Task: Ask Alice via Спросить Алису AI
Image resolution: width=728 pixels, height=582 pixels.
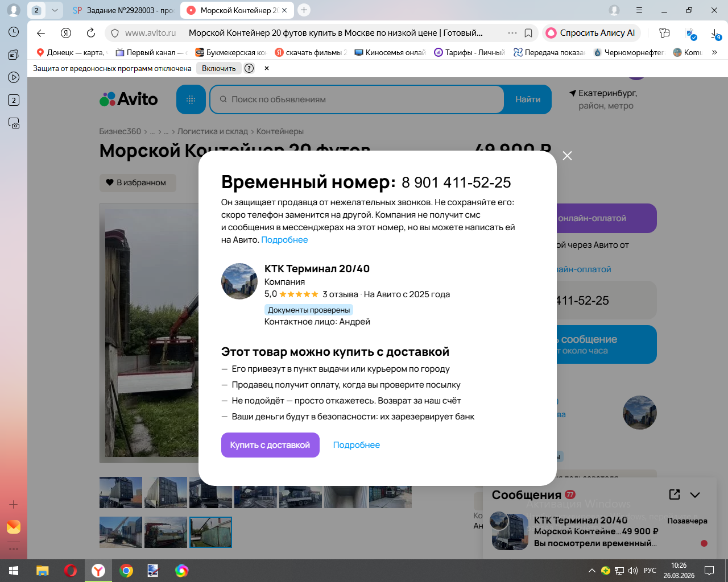Action: click(x=591, y=33)
